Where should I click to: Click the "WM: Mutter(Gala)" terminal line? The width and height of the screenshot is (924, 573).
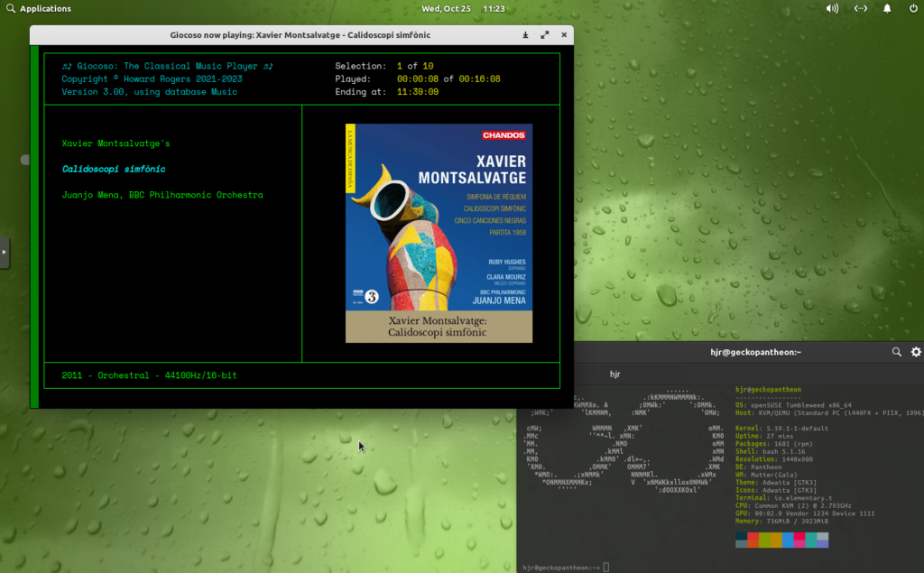[766, 475]
